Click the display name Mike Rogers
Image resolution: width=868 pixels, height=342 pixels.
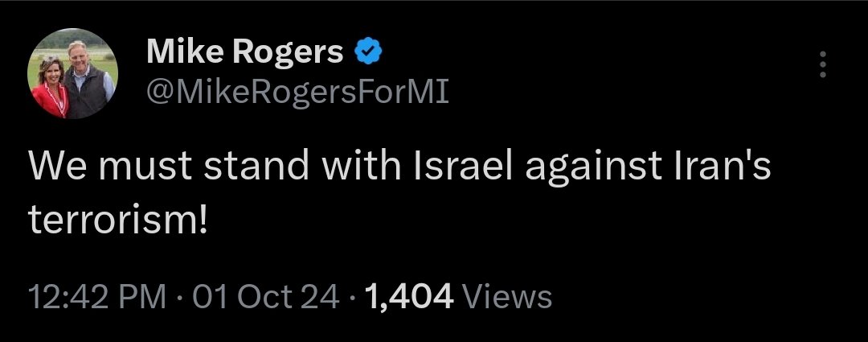[x=244, y=54]
